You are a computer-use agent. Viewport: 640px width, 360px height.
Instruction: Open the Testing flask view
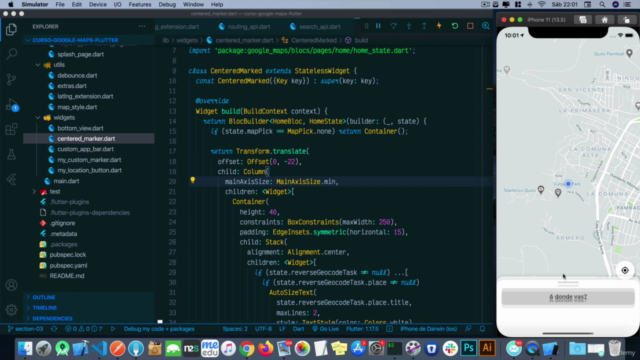point(11,154)
